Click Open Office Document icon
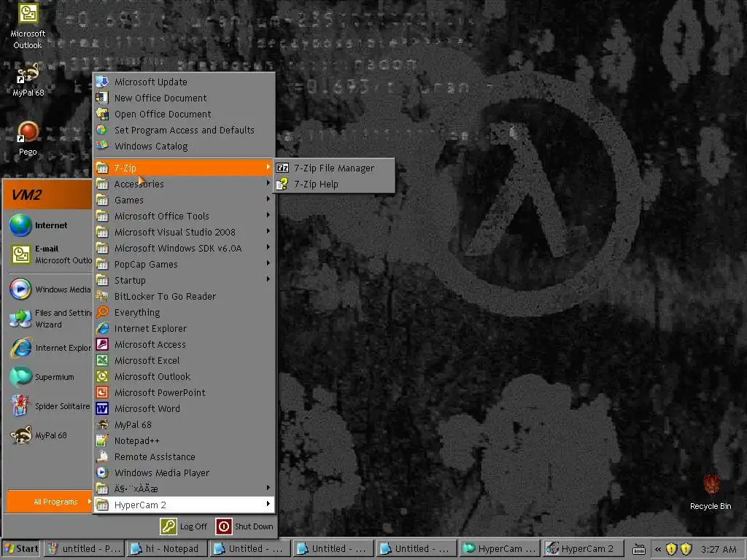Screen dimensions: 747x560 pyautogui.click(x=102, y=114)
